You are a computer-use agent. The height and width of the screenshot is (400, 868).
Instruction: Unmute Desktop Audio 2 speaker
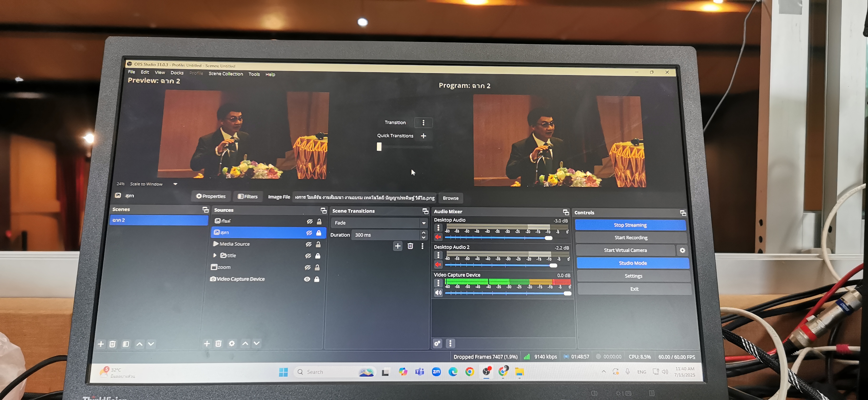pyautogui.click(x=438, y=265)
